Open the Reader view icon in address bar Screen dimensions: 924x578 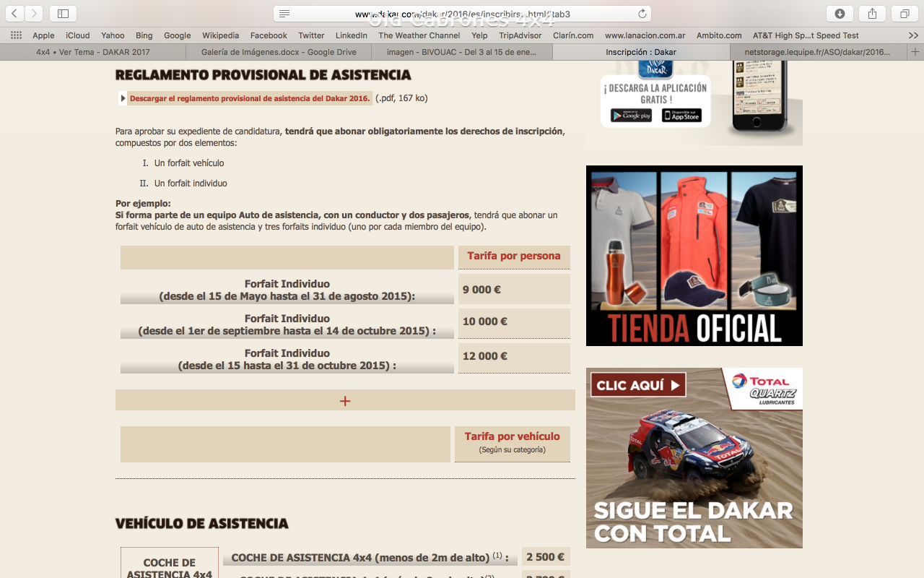284,14
